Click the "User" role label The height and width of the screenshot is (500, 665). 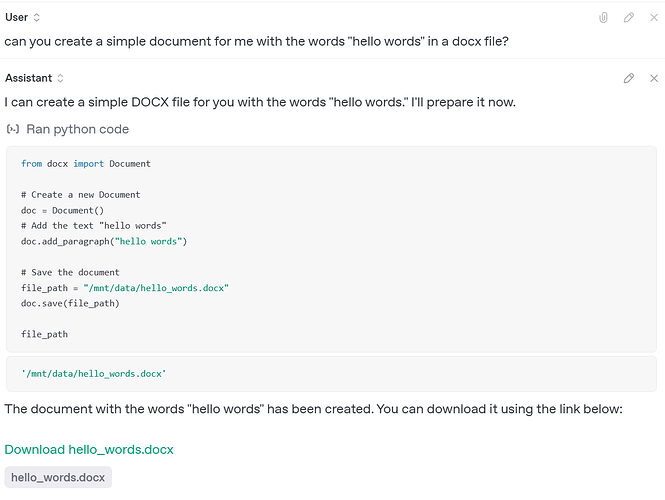17,18
